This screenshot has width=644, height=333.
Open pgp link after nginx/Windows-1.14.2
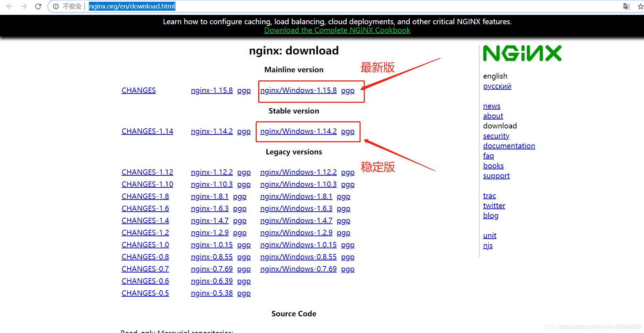click(348, 132)
